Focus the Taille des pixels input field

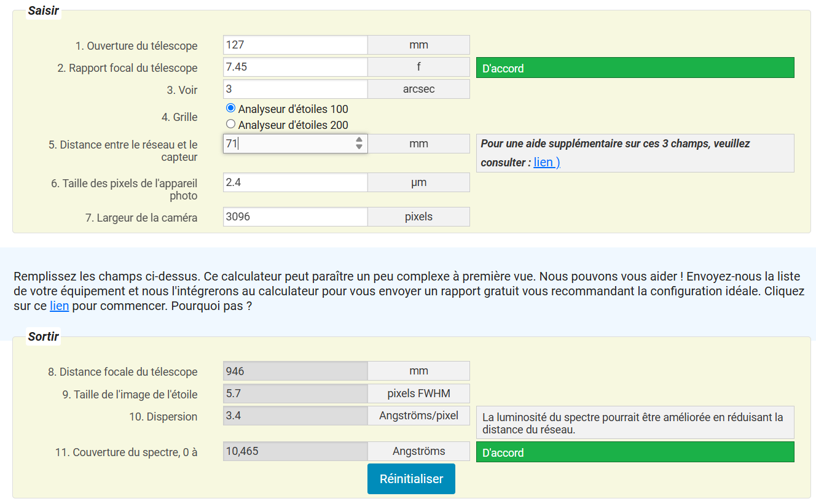pyautogui.click(x=295, y=182)
